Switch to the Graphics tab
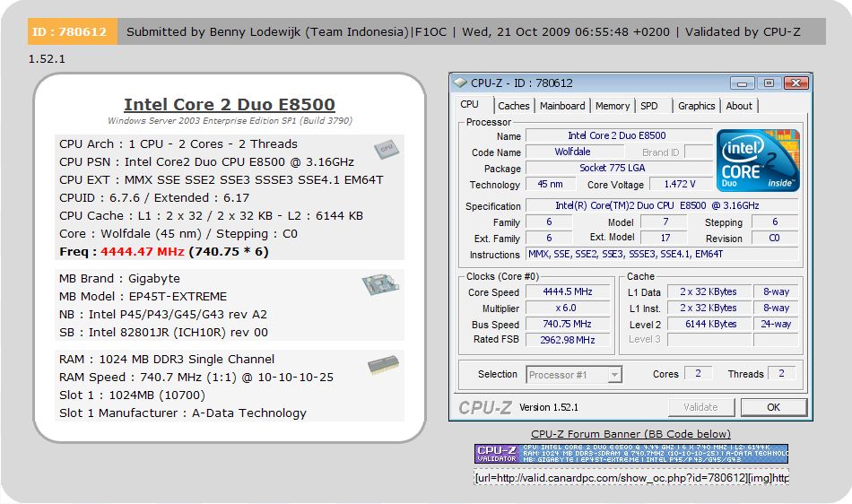This screenshot has width=852, height=504. pos(696,106)
